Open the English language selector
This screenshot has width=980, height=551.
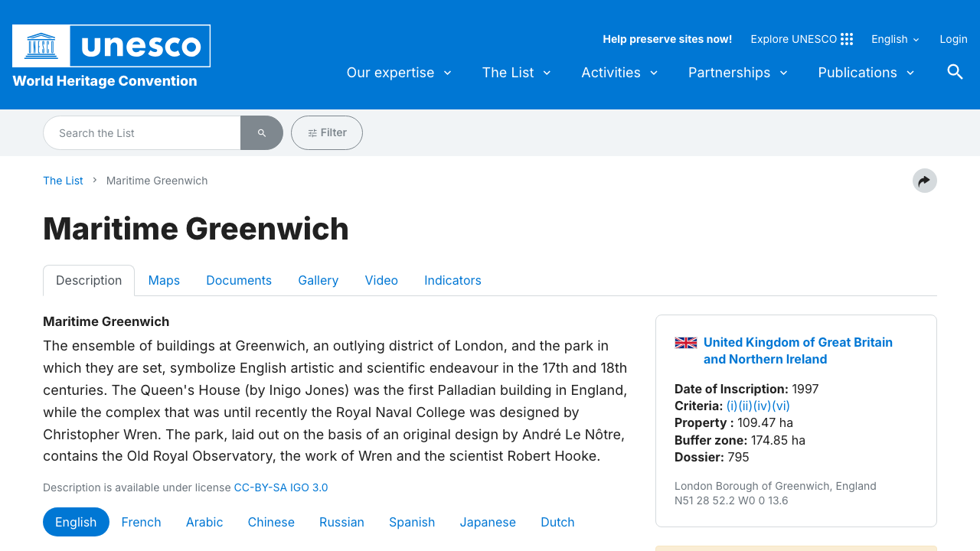[x=895, y=39]
